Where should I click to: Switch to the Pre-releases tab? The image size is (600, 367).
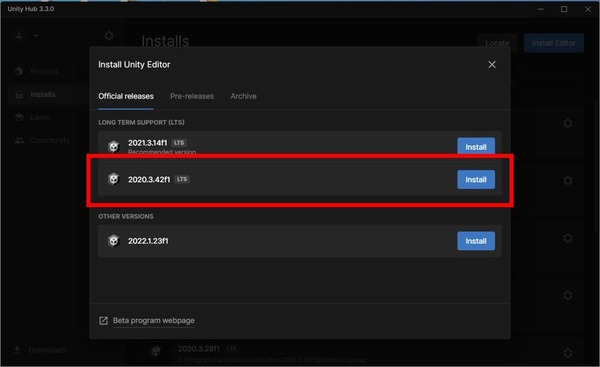pos(192,96)
